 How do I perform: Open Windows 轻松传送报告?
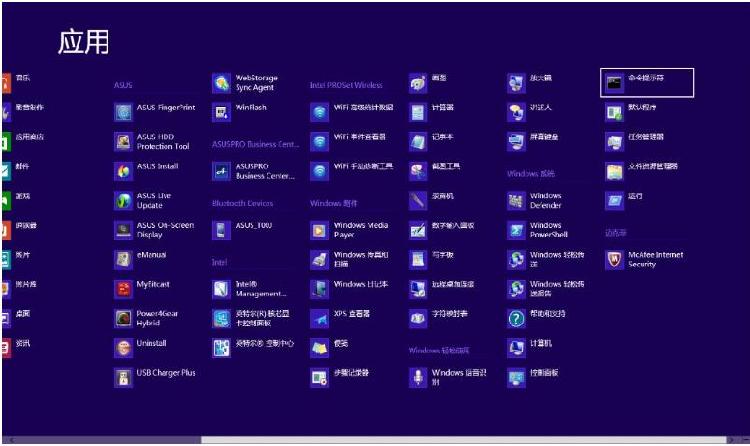(546, 289)
